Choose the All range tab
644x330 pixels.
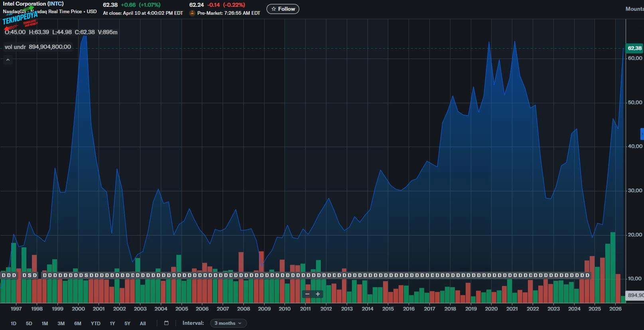point(142,323)
